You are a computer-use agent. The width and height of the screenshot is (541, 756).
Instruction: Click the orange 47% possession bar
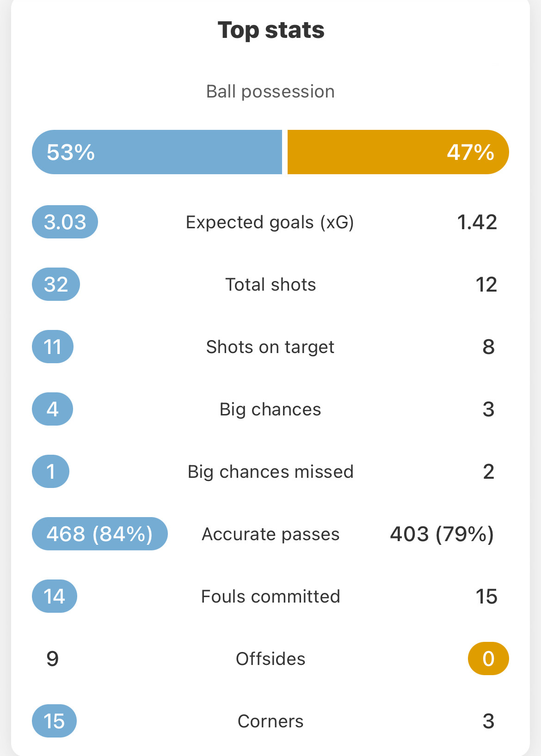click(x=398, y=152)
